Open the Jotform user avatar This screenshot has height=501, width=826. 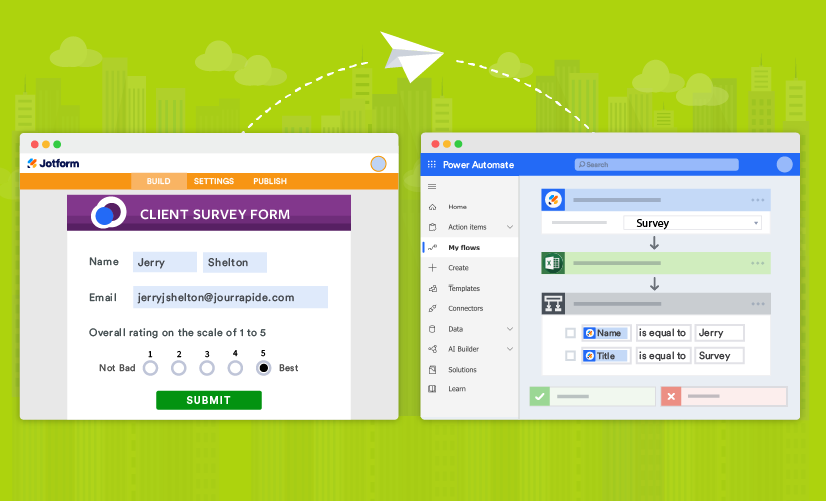click(378, 164)
